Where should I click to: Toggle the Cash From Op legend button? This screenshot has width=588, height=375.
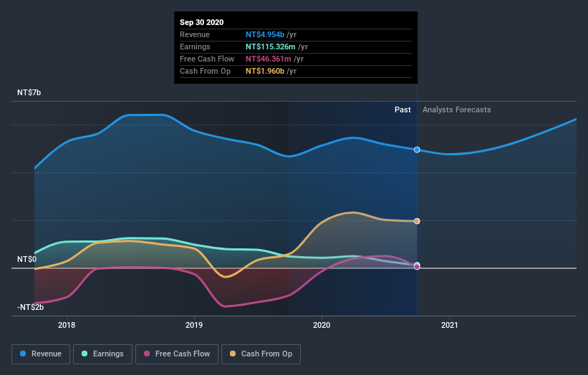tap(261, 354)
